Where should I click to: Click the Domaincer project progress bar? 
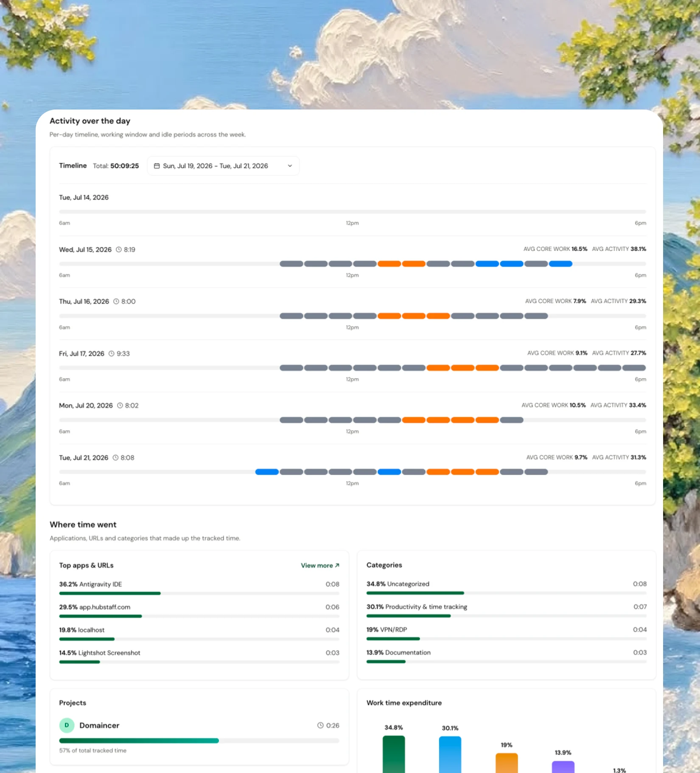coord(199,741)
